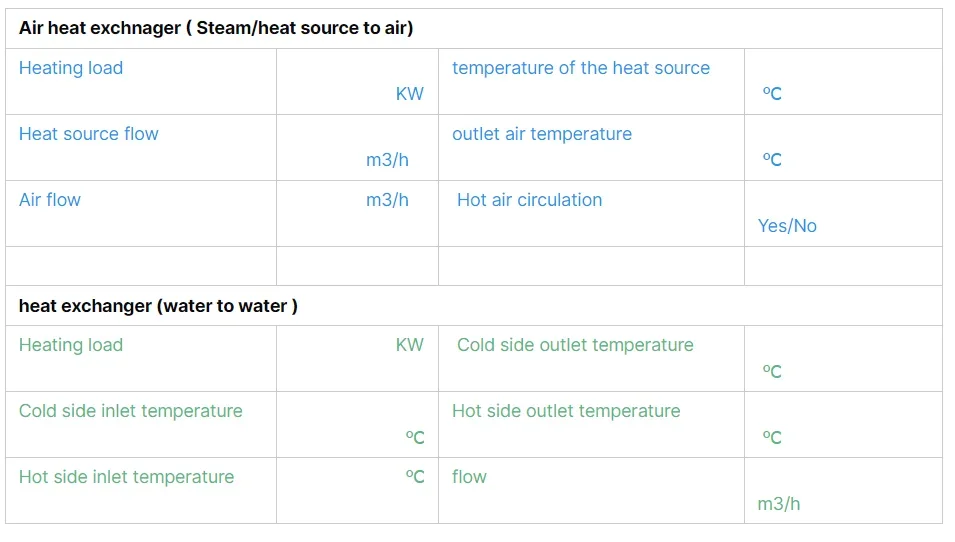Click the Air heat exchnager section header

216,28
